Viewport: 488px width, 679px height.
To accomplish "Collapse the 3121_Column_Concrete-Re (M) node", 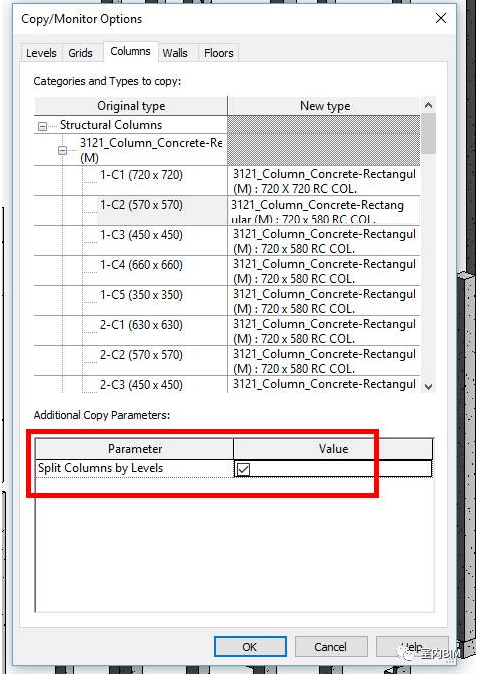I will 62,150.
